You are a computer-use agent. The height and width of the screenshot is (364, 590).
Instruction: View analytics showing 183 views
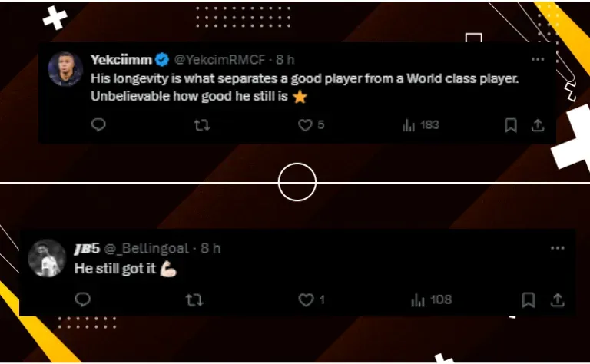point(421,125)
